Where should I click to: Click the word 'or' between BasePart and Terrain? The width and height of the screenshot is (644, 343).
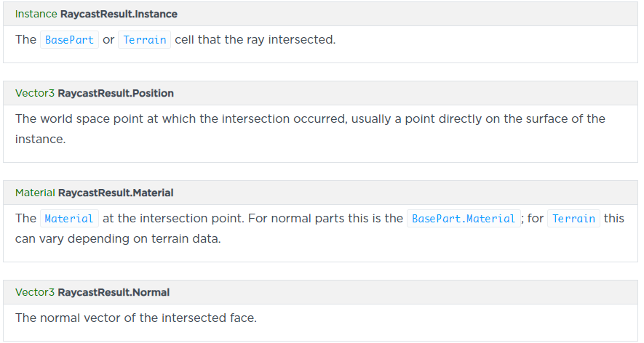pyautogui.click(x=108, y=40)
